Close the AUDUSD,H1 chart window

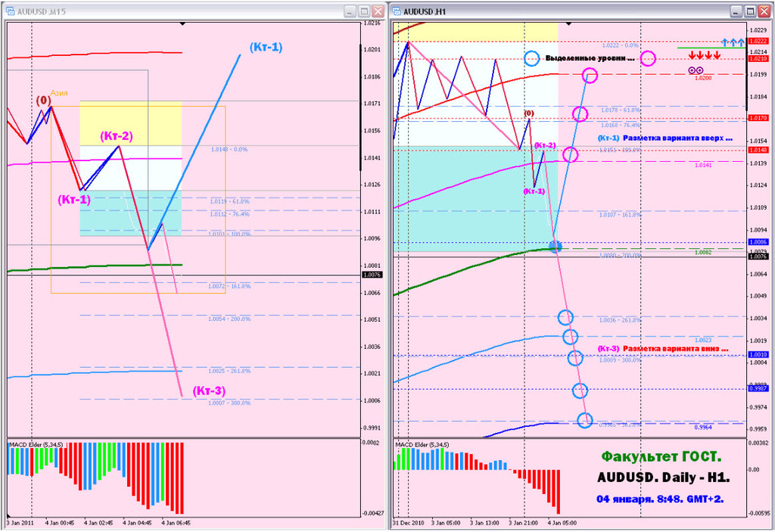764,11
